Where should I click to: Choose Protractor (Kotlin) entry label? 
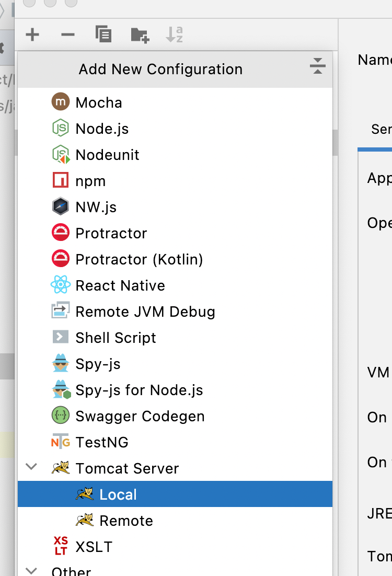pos(139,259)
